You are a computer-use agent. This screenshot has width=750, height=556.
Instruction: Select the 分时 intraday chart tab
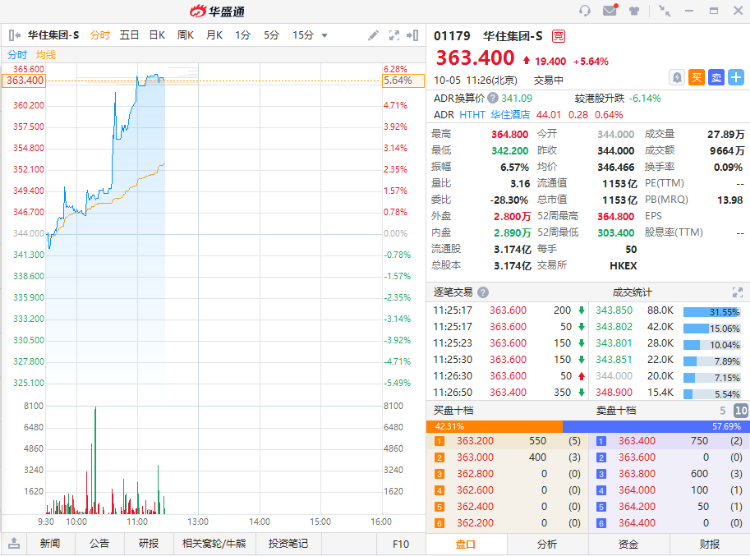click(100, 35)
